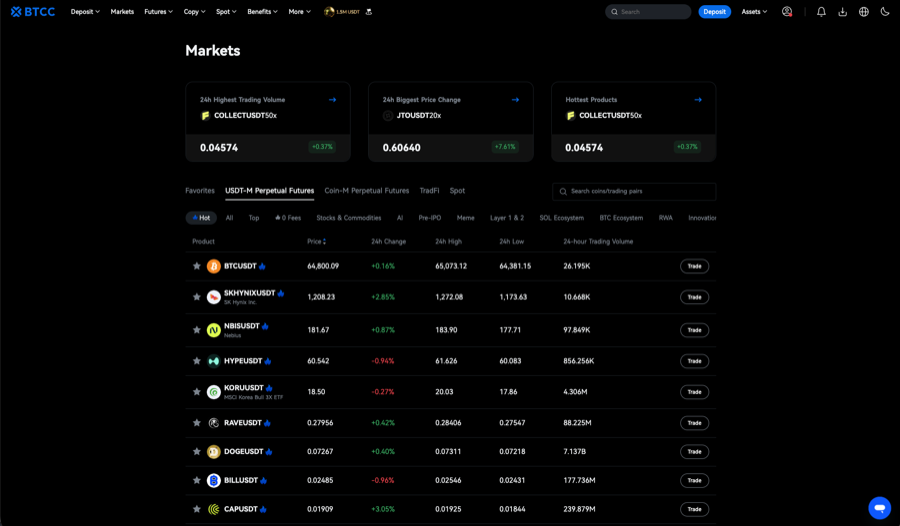Favorite RAVEUSDT with its star
This screenshot has width=900, height=526.
pos(197,423)
